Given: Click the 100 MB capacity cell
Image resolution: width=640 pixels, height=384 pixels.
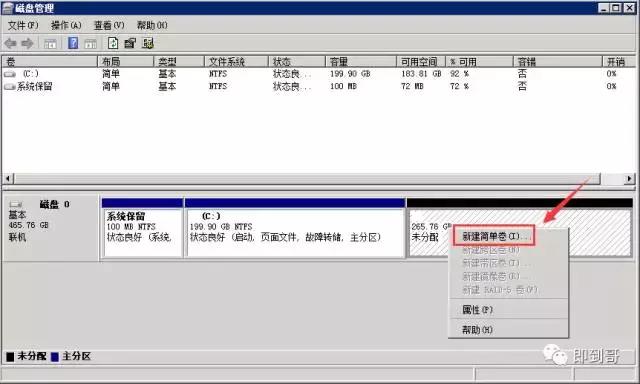Looking at the screenshot, I should tap(343, 87).
